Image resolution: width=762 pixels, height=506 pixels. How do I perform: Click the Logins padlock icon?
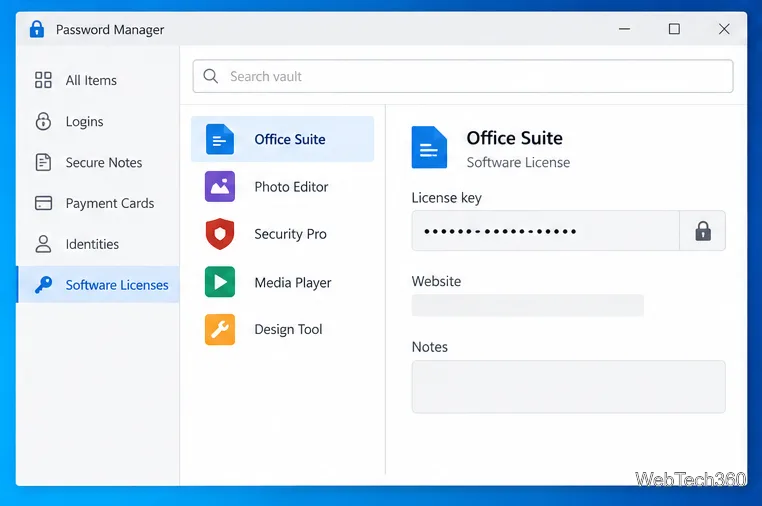pos(43,121)
